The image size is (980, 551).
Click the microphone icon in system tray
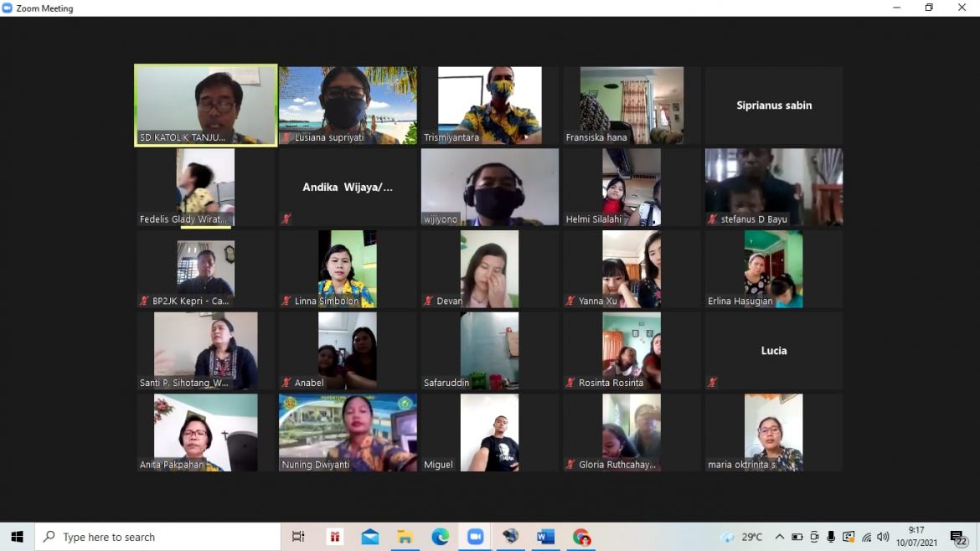(x=831, y=537)
